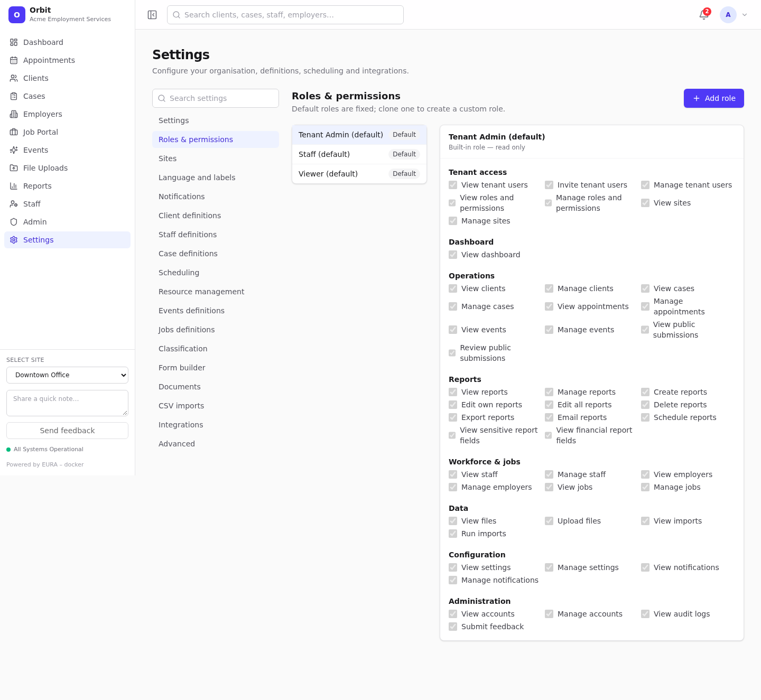Click the Events sparkle icon
This screenshot has width=761, height=700.
[14, 150]
